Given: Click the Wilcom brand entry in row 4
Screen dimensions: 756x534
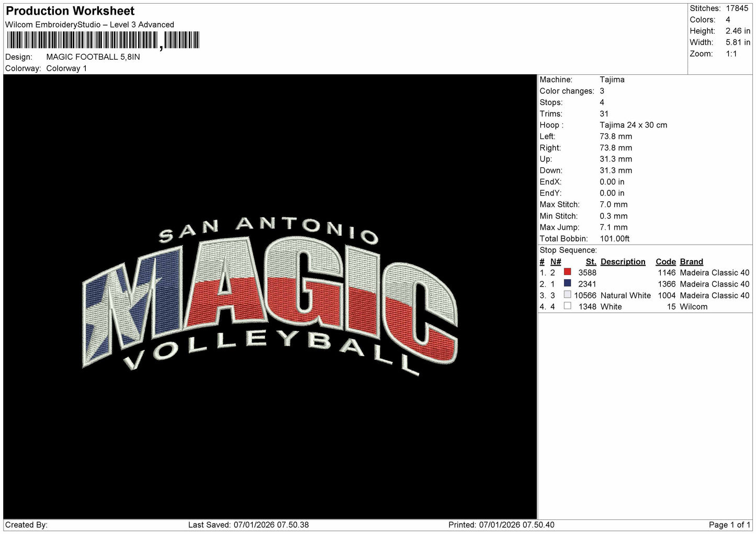Looking at the screenshot, I should click(694, 307).
